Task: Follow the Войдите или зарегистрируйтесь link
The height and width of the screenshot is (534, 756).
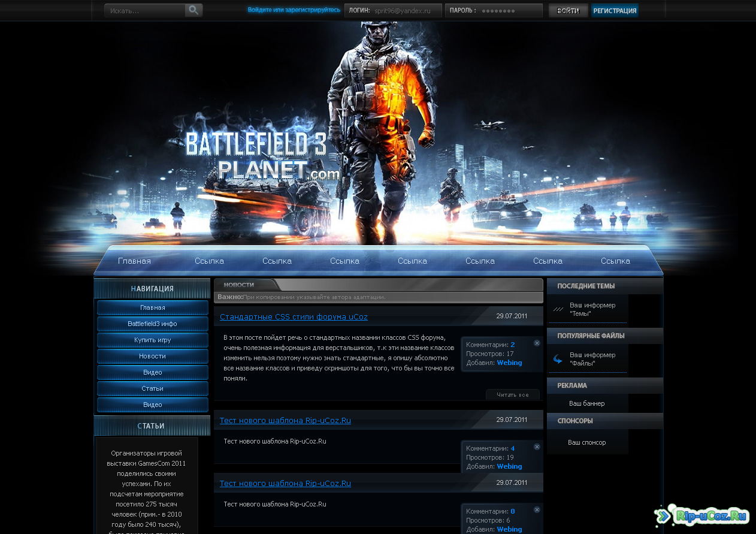Action: (294, 10)
